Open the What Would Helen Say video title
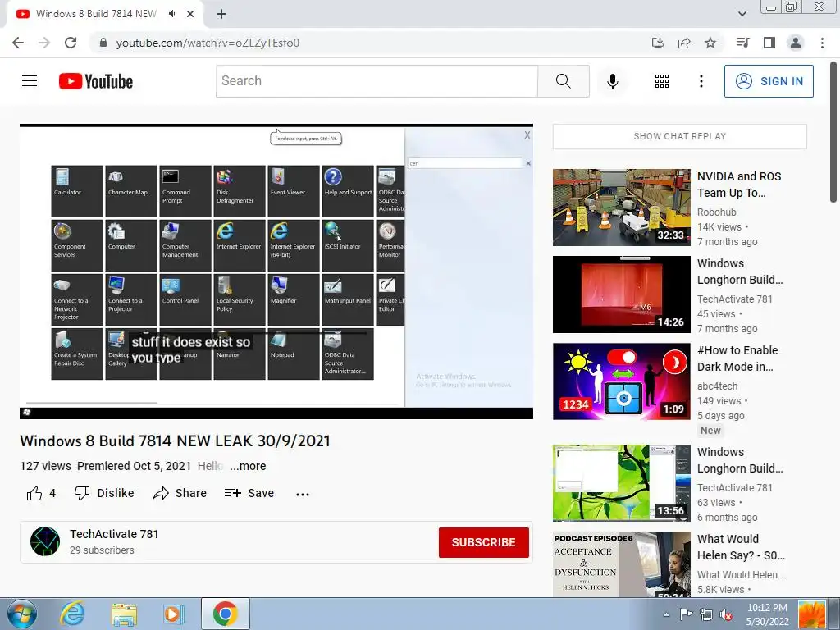Viewport: 840px width, 630px height. [741, 547]
